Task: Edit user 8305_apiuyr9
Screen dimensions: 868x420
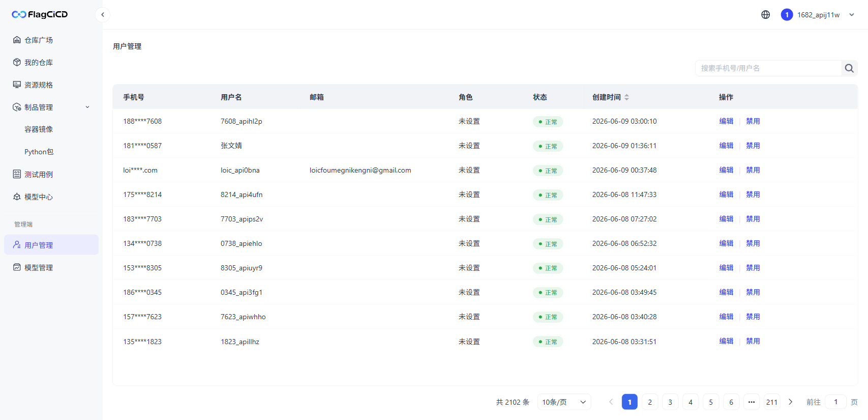Action: tap(726, 268)
